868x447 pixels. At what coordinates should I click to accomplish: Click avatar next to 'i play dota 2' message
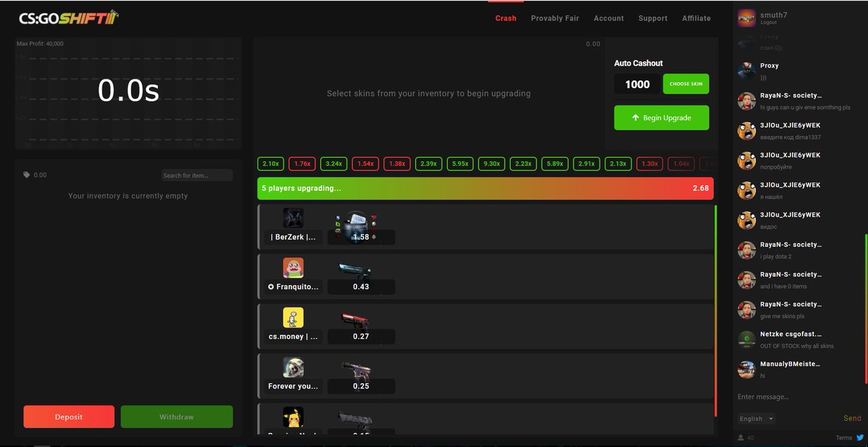tap(746, 250)
